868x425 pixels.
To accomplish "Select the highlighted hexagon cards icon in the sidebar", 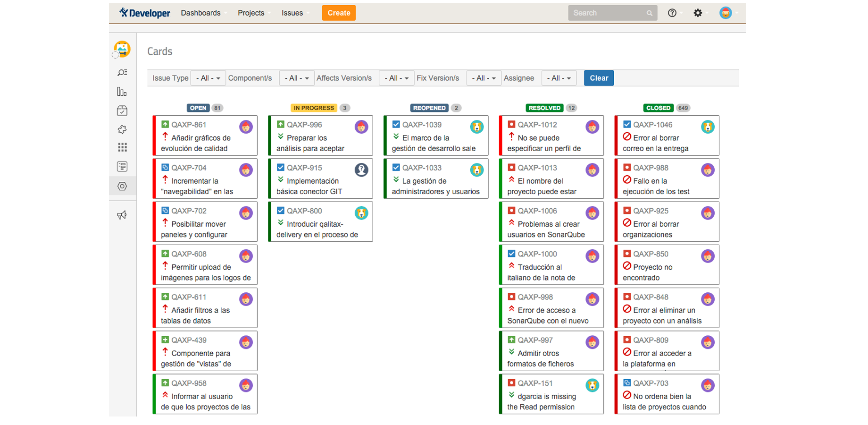I will point(122,186).
